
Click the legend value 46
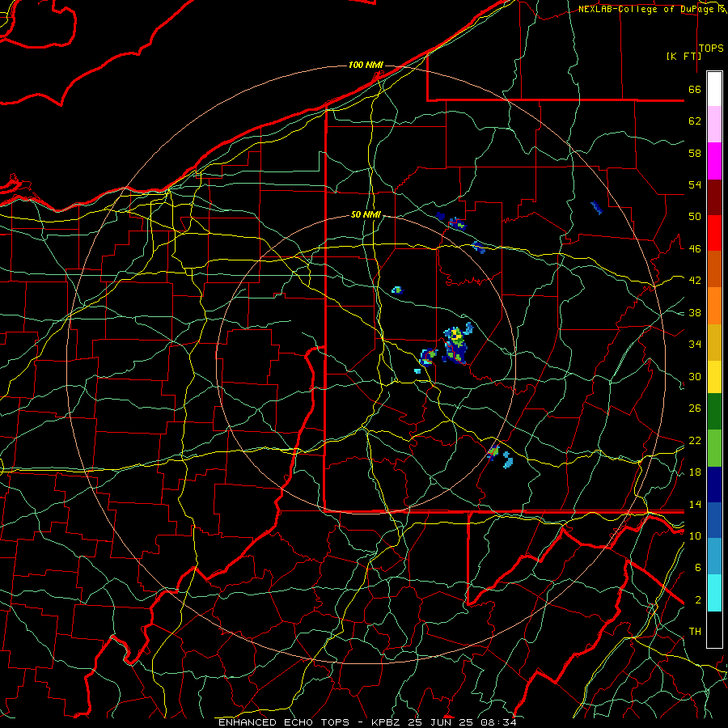pyautogui.click(x=695, y=249)
